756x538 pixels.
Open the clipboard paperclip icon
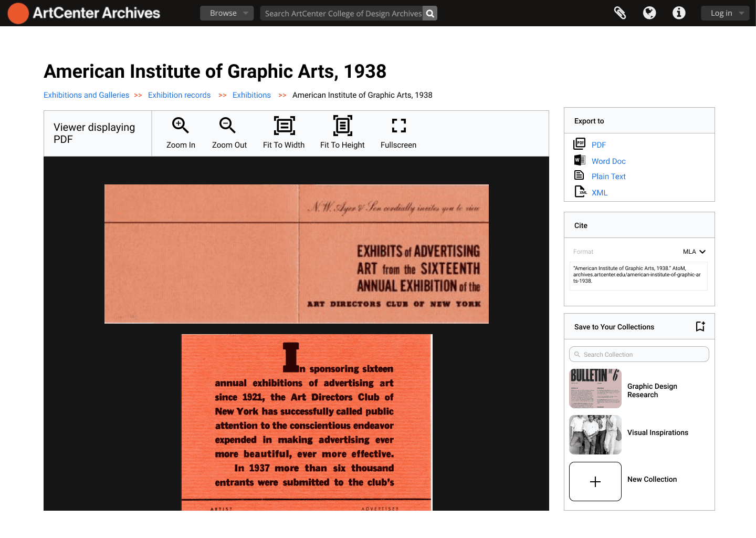(x=620, y=13)
